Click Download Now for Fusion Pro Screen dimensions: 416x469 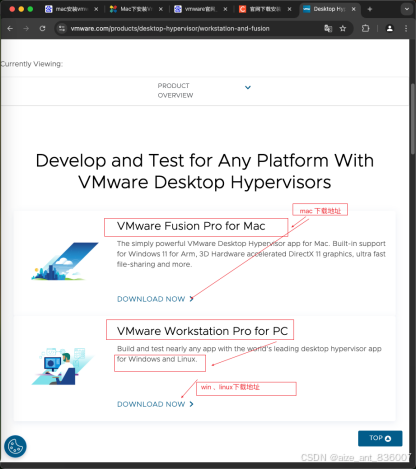[155, 299]
